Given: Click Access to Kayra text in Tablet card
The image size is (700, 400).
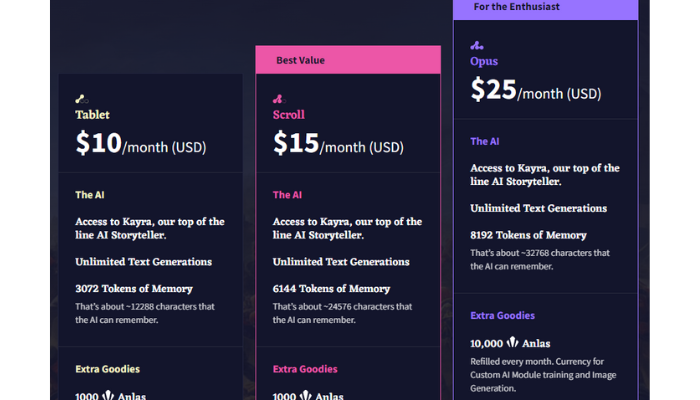Looking at the screenshot, I should click(150, 229).
